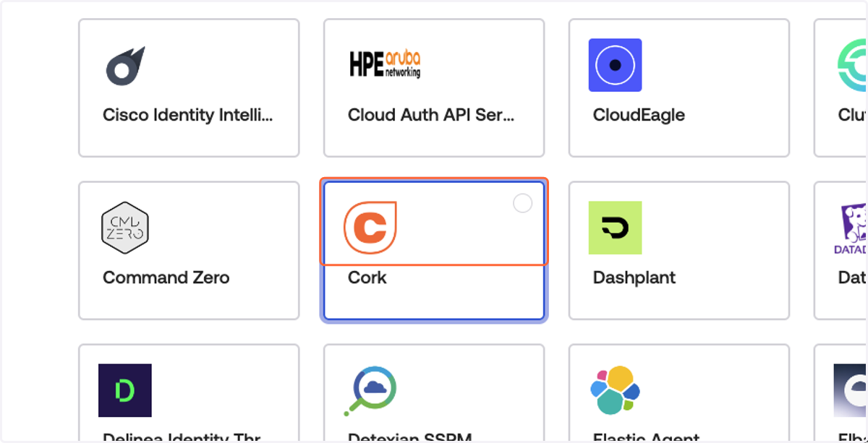Select the CloudEagle title text
This screenshot has width=868, height=443.
click(639, 115)
